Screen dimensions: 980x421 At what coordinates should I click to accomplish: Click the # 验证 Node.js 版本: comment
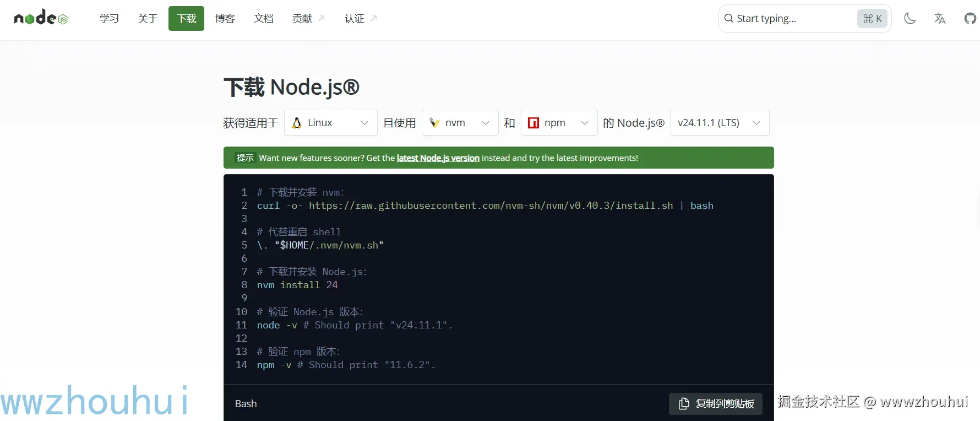coord(311,312)
